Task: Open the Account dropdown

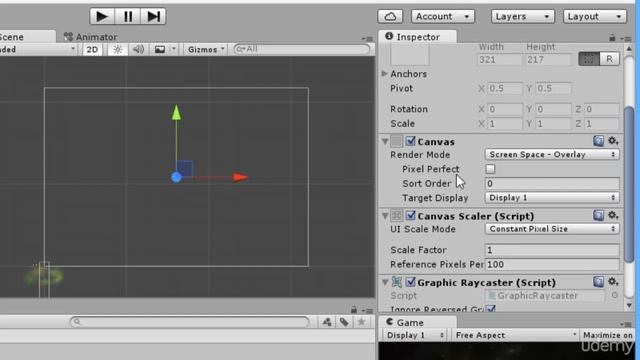Action: [x=442, y=16]
